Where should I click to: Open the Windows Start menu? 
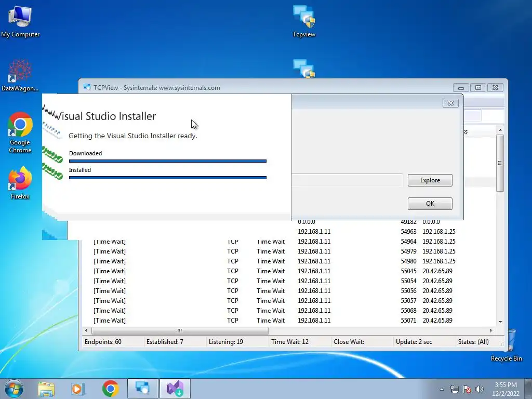(x=14, y=389)
